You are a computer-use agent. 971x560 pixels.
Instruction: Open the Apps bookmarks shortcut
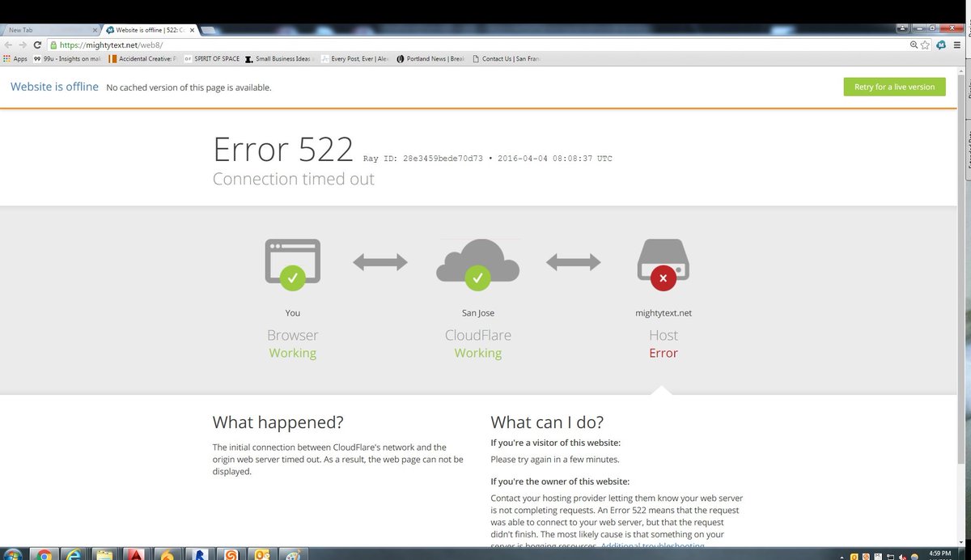[15, 58]
